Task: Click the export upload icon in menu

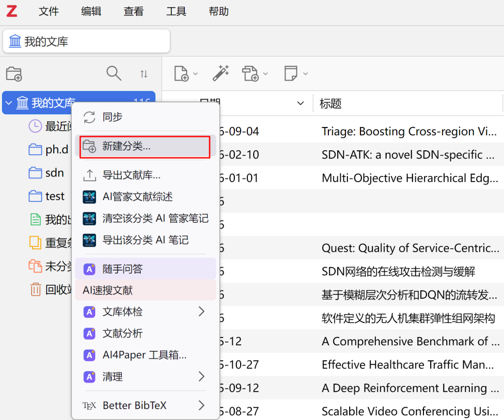Action: [89, 175]
